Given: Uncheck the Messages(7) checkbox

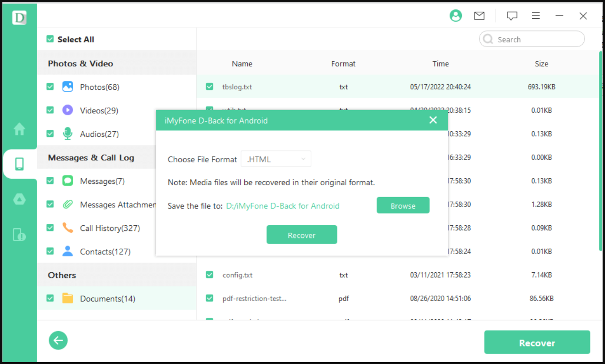Looking at the screenshot, I should click(x=50, y=181).
